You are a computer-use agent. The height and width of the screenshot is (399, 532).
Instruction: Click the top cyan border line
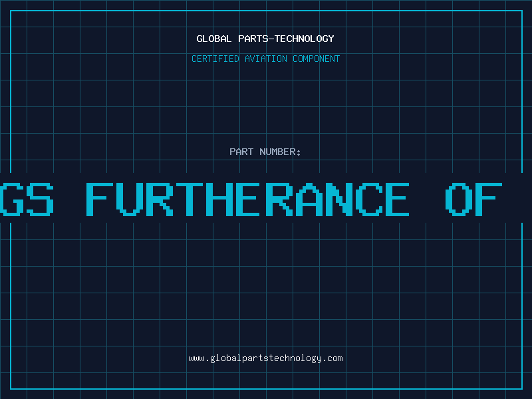pos(267,11)
